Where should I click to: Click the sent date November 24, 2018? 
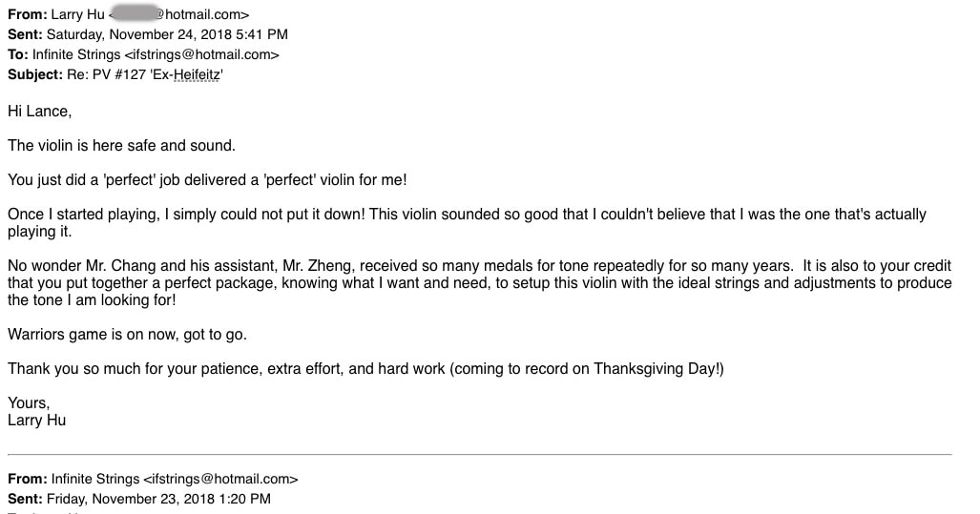click(x=177, y=34)
